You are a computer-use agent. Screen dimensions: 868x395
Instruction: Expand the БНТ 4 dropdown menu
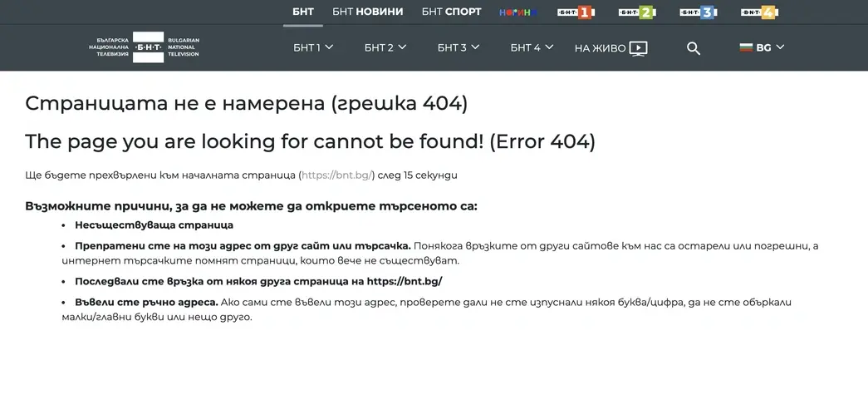coord(548,47)
